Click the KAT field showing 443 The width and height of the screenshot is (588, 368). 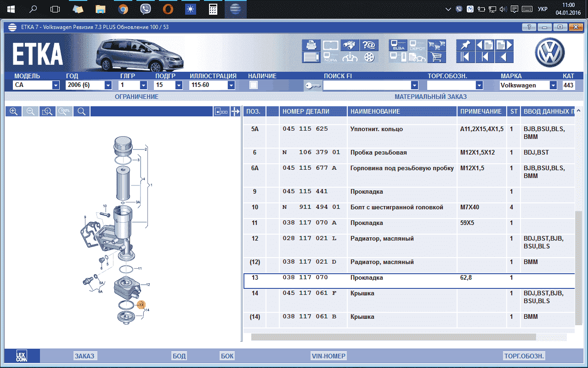[x=568, y=85]
